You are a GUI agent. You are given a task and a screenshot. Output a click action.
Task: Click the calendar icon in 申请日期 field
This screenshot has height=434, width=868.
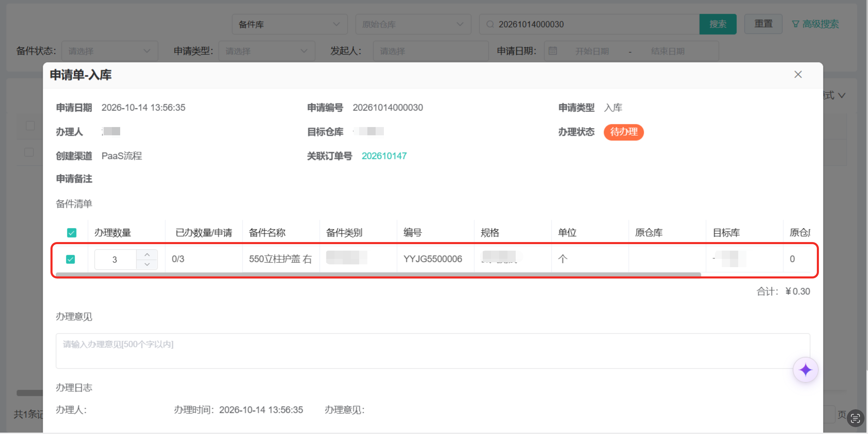tap(552, 51)
